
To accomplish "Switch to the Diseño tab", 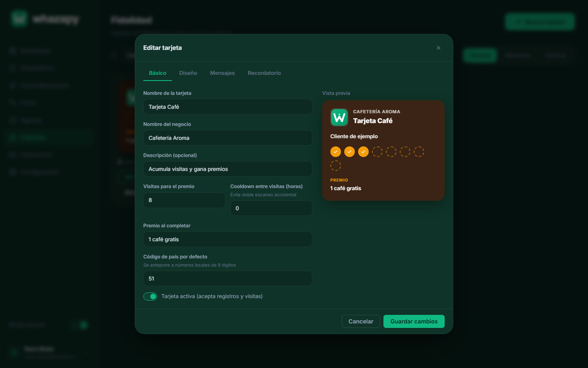I will click(x=188, y=73).
